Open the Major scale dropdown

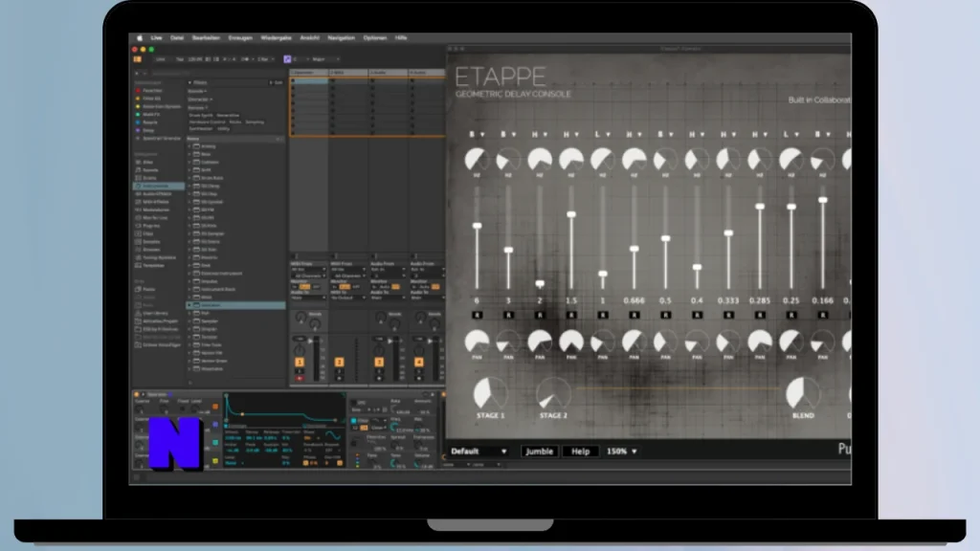pyautogui.click(x=325, y=59)
